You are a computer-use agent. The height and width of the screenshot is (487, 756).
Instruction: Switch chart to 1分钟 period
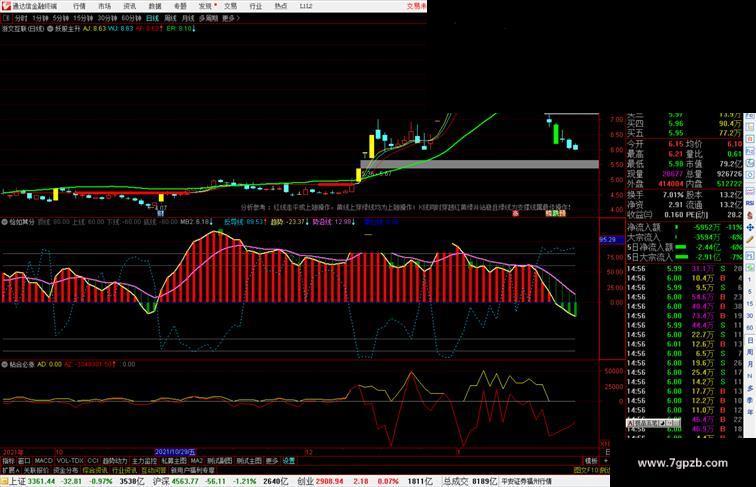point(40,18)
